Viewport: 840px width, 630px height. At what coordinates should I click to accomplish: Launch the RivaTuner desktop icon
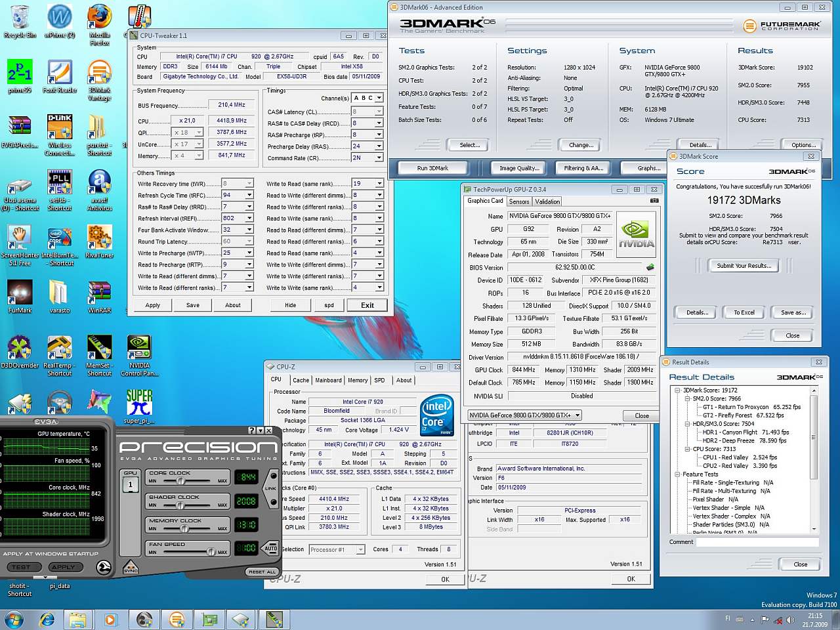tap(100, 241)
